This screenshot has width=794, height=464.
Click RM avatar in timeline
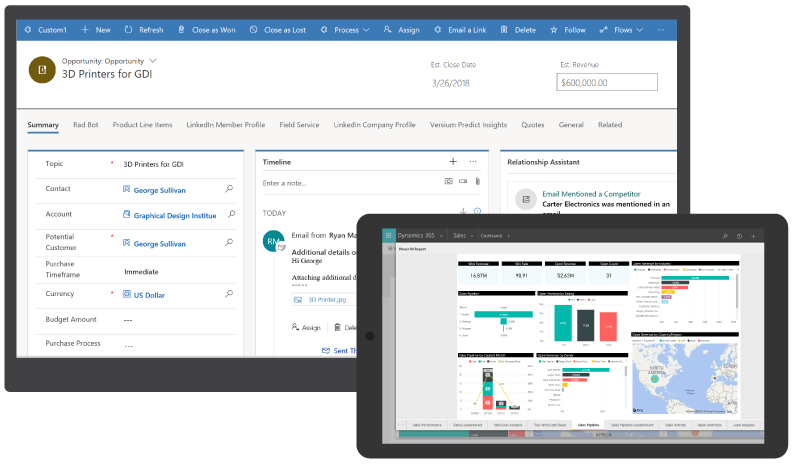pyautogui.click(x=273, y=241)
